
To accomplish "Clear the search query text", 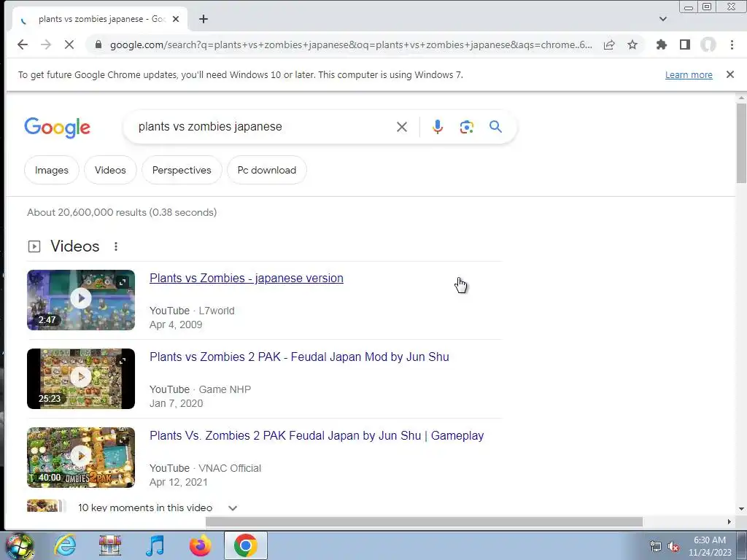I will tap(402, 127).
